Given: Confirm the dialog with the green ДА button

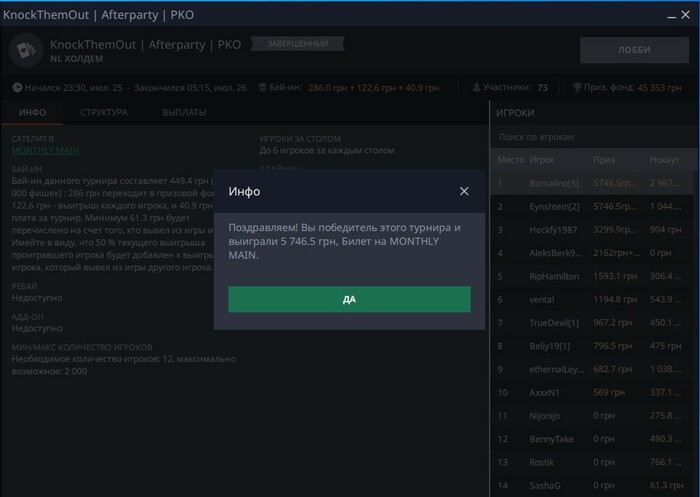Looking at the screenshot, I should (x=349, y=299).
